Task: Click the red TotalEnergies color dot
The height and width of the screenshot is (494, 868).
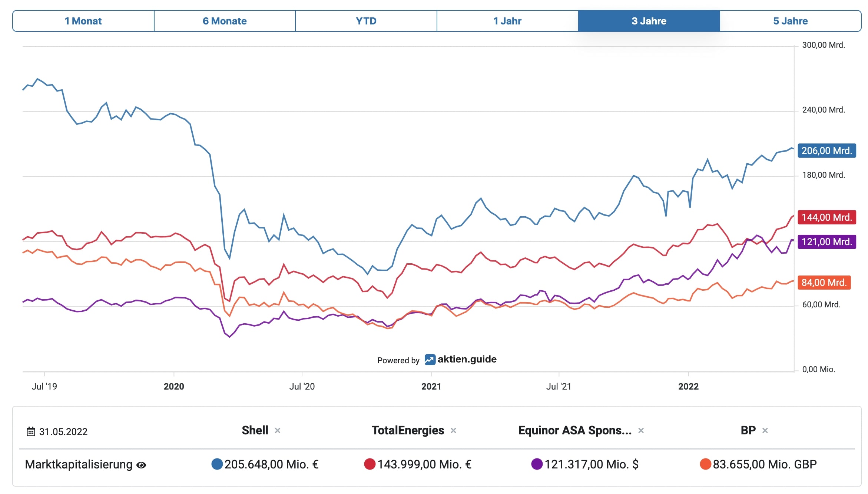Action: coord(370,464)
